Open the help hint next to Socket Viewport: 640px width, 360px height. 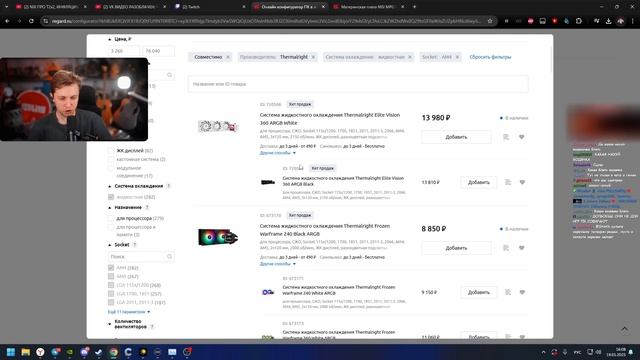134,245
